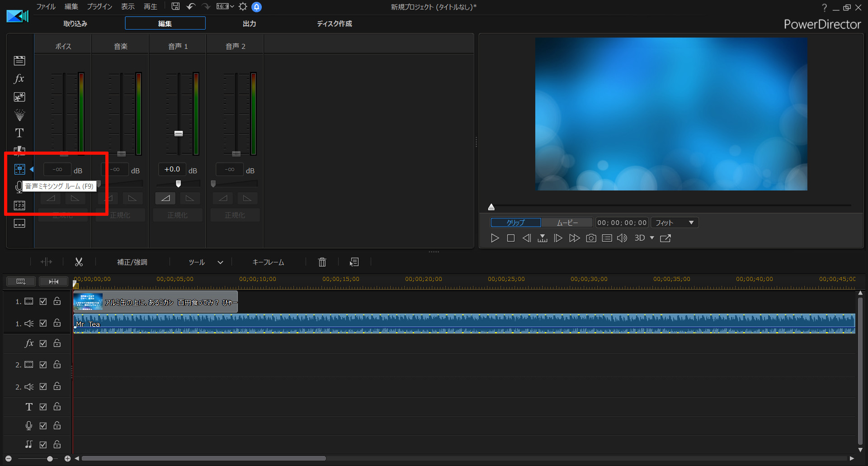Undo the last action

pyautogui.click(x=191, y=6)
